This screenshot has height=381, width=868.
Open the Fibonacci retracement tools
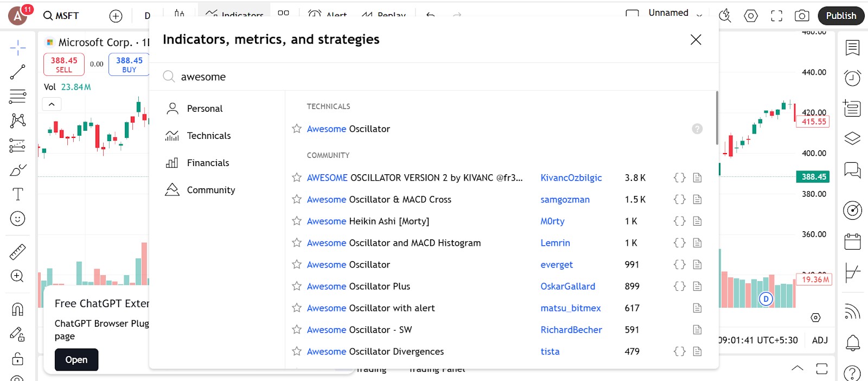[x=17, y=97]
